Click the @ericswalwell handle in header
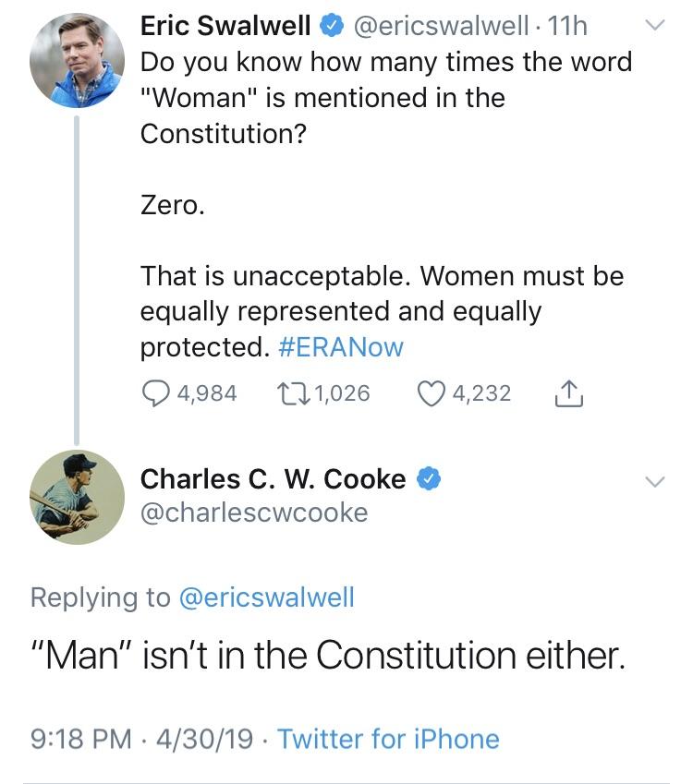Viewport: 693px width, 784px height. pos(441,26)
